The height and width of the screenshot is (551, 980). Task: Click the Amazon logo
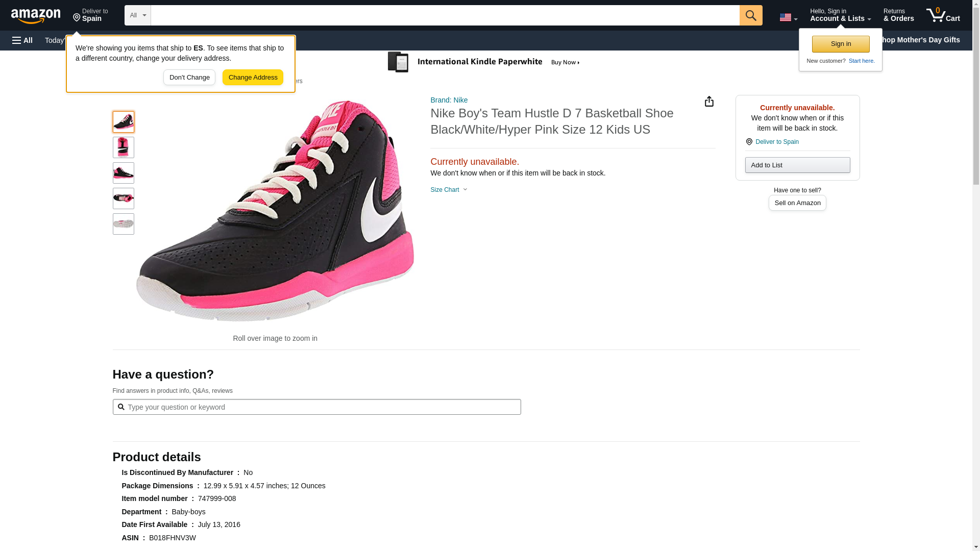pos(36,16)
